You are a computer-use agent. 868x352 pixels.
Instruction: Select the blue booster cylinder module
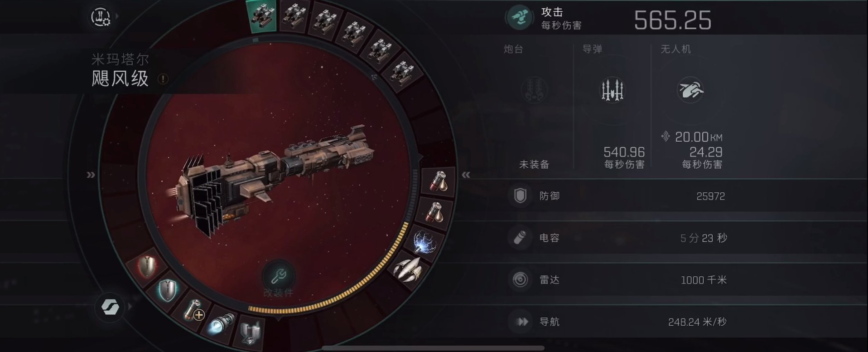pos(223,324)
